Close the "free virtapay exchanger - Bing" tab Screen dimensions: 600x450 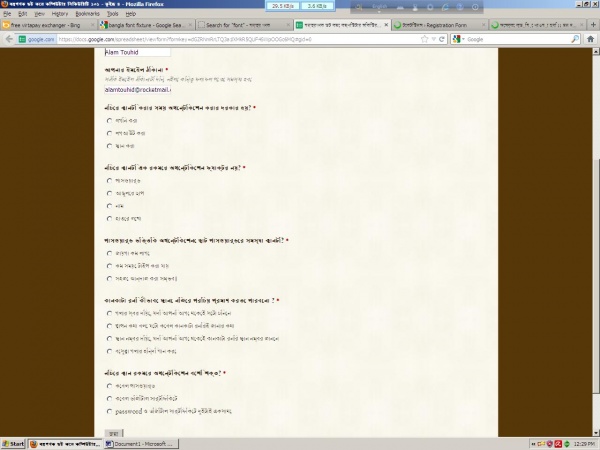point(92,25)
